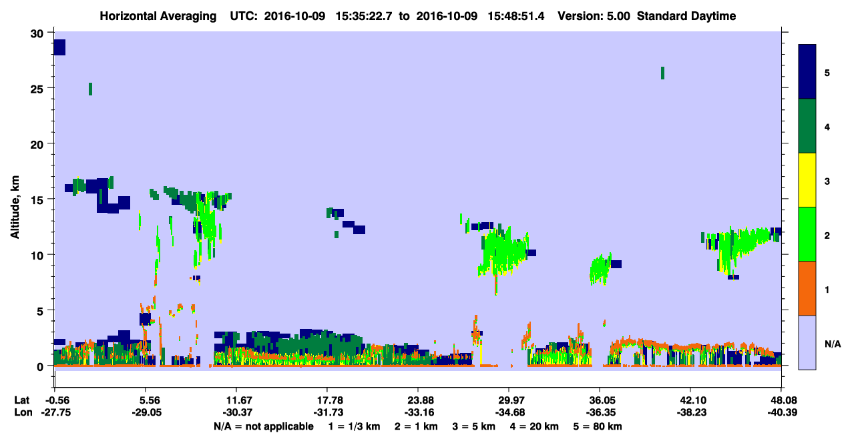Click the dark green colorbar segment labeled 4
868x445 pixels.
[807, 126]
